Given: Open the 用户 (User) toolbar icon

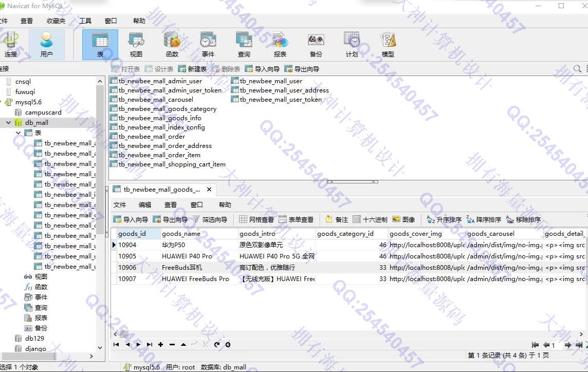Looking at the screenshot, I should [46, 44].
